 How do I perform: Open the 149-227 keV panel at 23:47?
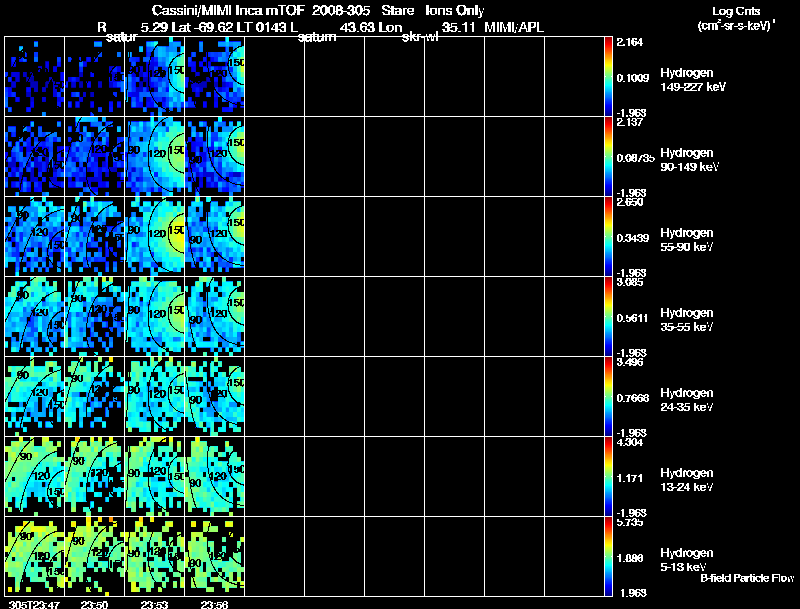pyautogui.click(x=35, y=77)
